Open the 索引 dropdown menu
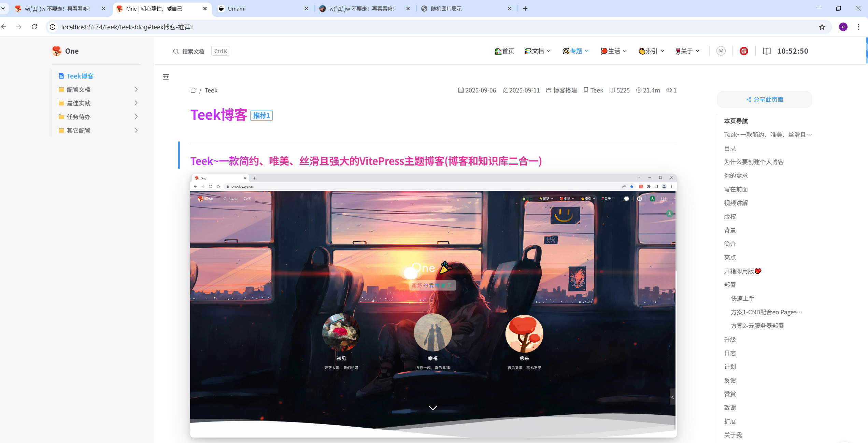 pos(651,51)
